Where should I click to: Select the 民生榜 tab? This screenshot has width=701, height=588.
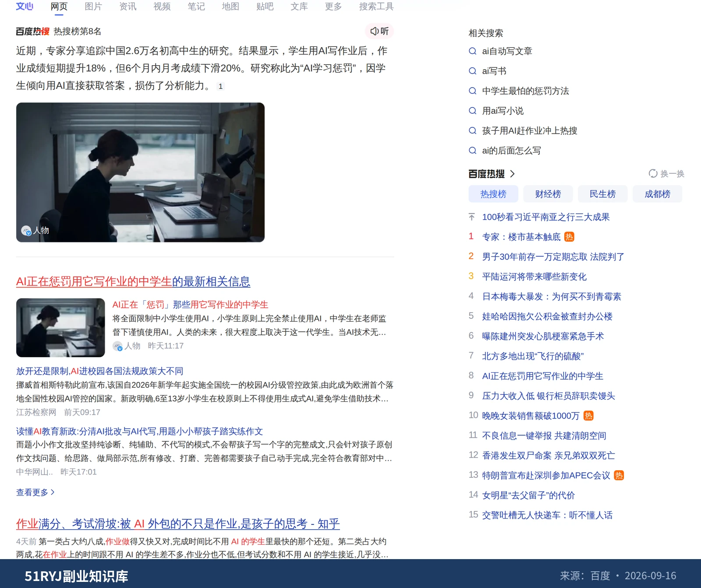[x=602, y=194]
